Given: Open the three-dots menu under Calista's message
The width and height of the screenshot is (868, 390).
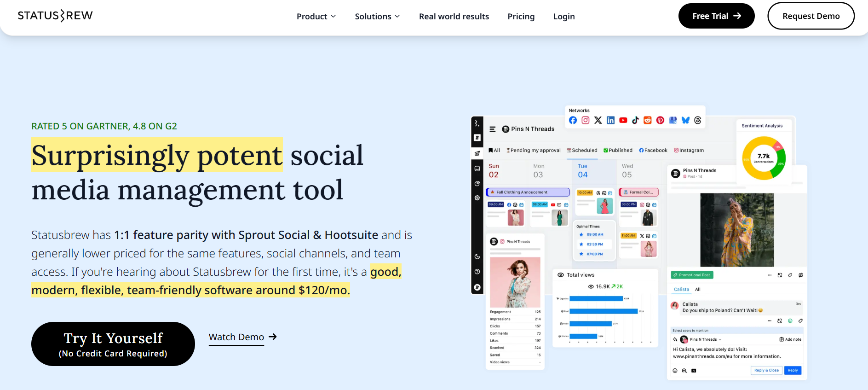Looking at the screenshot, I should tap(770, 320).
